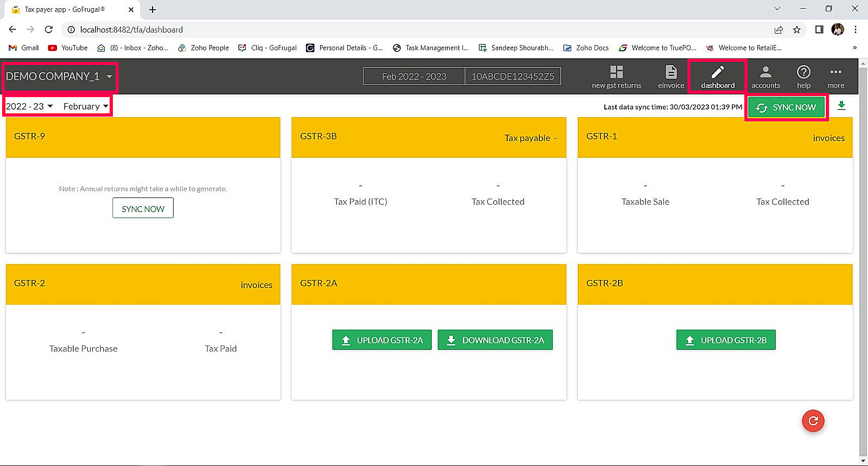Screen dimensions: 868x466
Task: Reload the page in browser
Action: 49,30
